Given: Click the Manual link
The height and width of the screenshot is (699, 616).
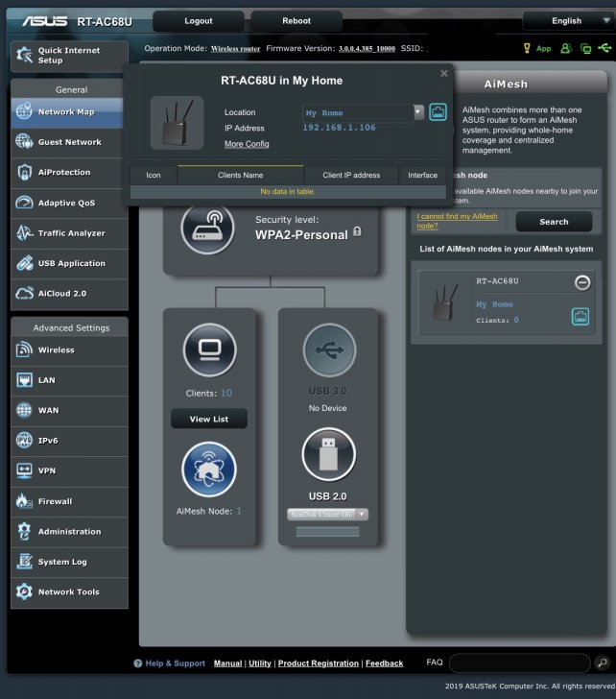Looking at the screenshot, I should pos(228,663).
